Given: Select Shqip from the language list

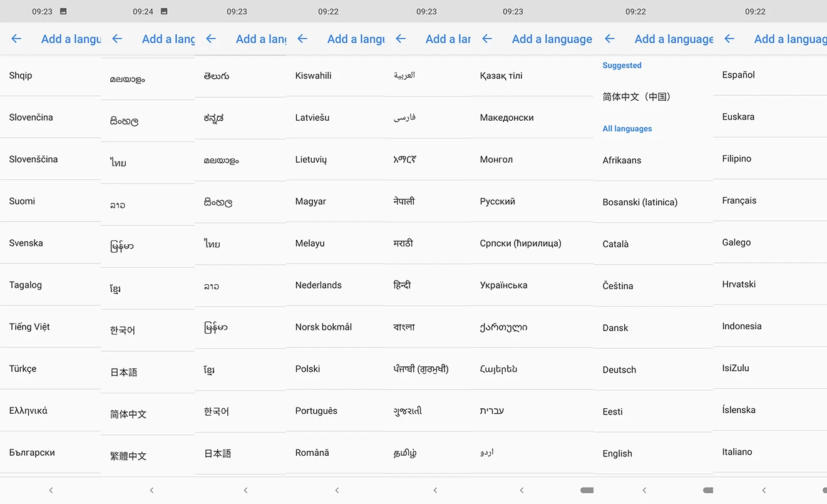Looking at the screenshot, I should point(50,76).
